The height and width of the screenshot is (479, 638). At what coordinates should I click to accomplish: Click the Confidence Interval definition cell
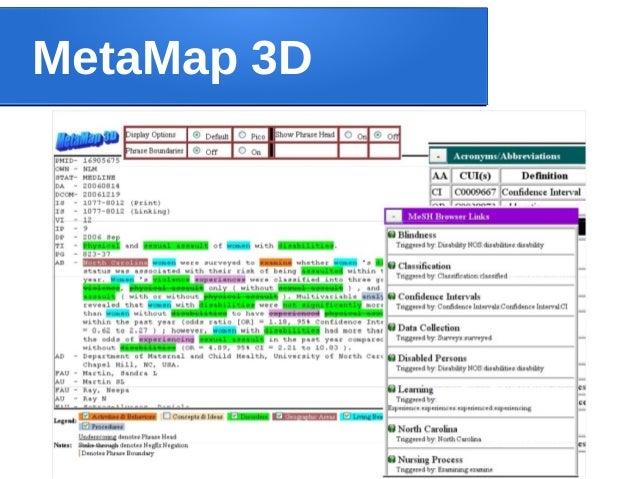pos(543,192)
